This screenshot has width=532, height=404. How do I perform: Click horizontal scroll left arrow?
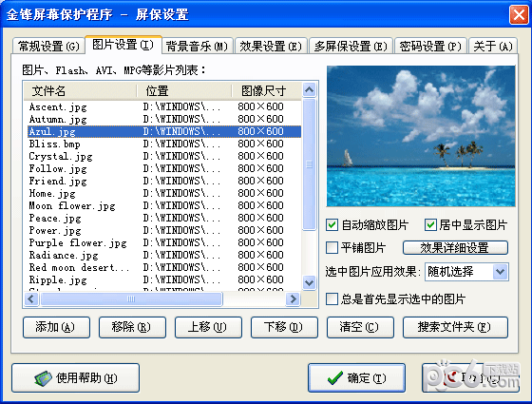[x=31, y=299]
